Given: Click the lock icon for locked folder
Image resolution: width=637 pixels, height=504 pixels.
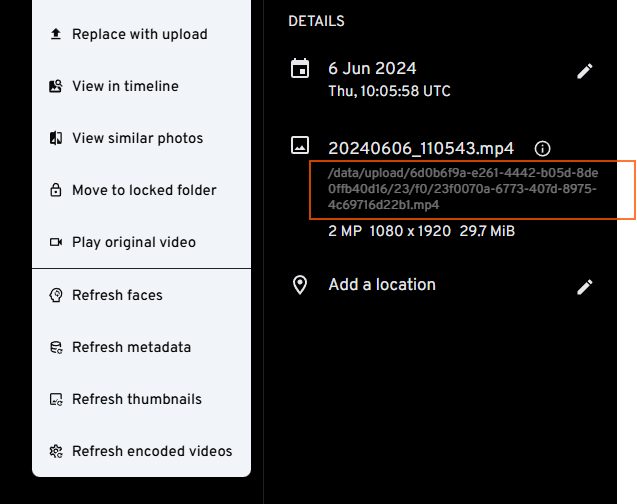Looking at the screenshot, I should pos(56,190).
